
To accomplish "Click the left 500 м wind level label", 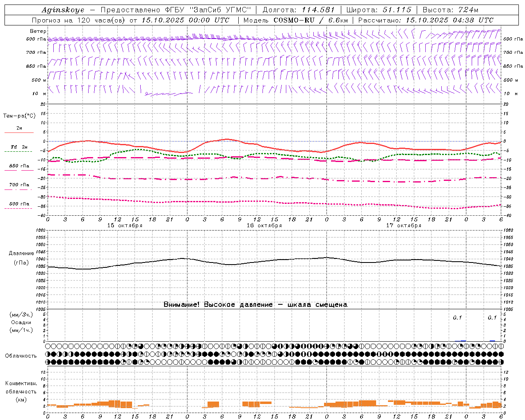I will [39, 80].
